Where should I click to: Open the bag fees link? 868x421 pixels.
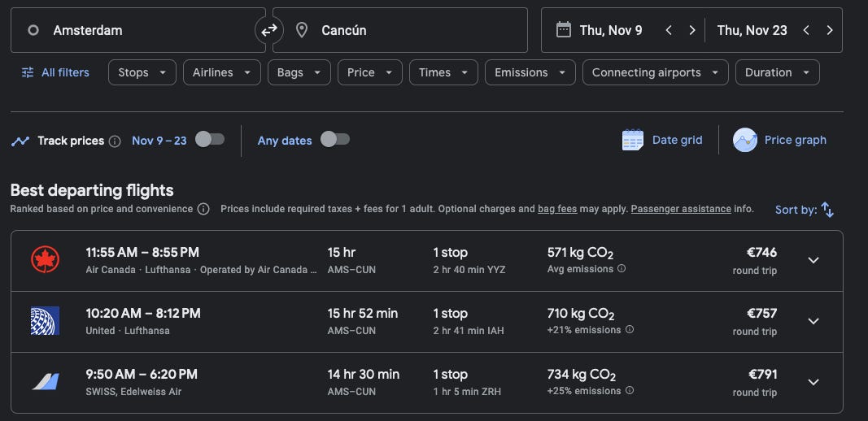[557, 209]
